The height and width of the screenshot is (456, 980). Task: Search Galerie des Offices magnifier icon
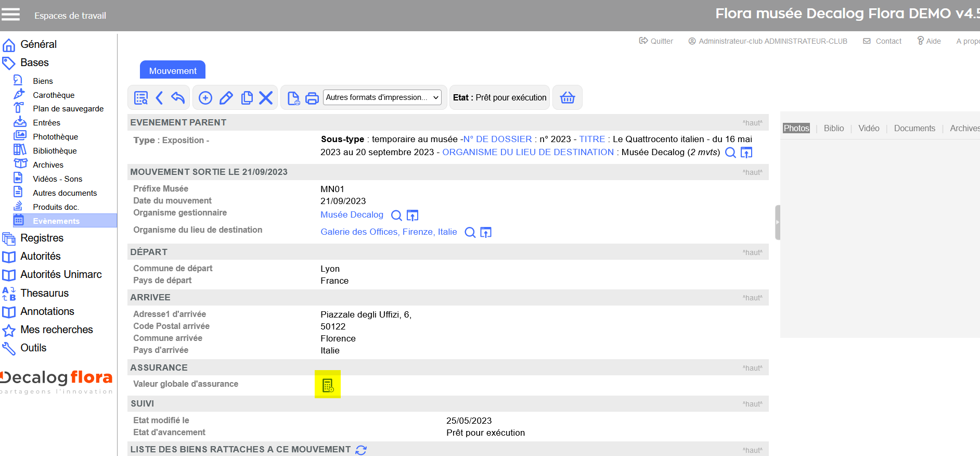point(470,233)
